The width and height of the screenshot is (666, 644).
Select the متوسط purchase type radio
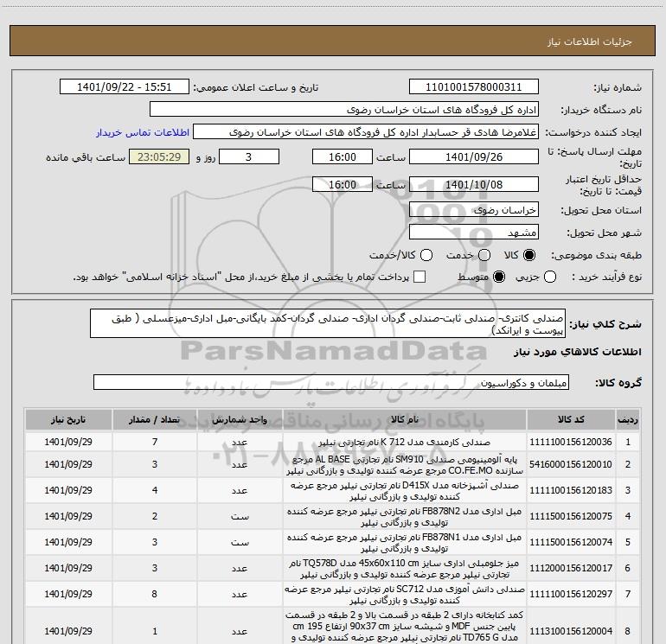(499, 277)
